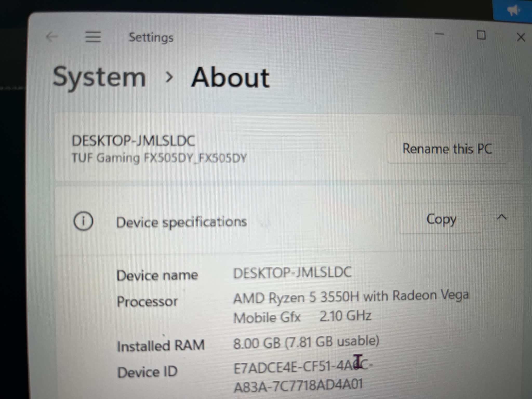Click the Device specifications info icon
Screen dimensions: 532x399
(x=83, y=221)
